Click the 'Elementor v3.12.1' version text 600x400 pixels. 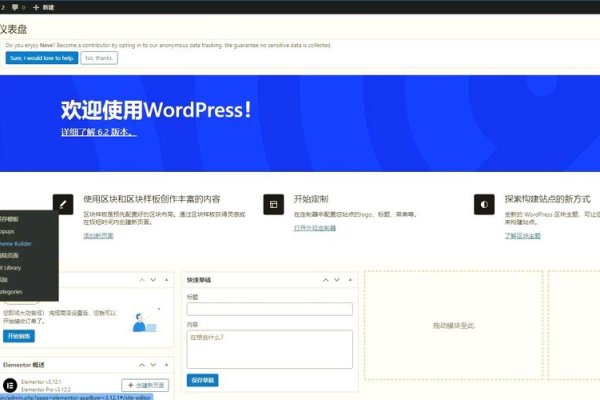coord(41,382)
